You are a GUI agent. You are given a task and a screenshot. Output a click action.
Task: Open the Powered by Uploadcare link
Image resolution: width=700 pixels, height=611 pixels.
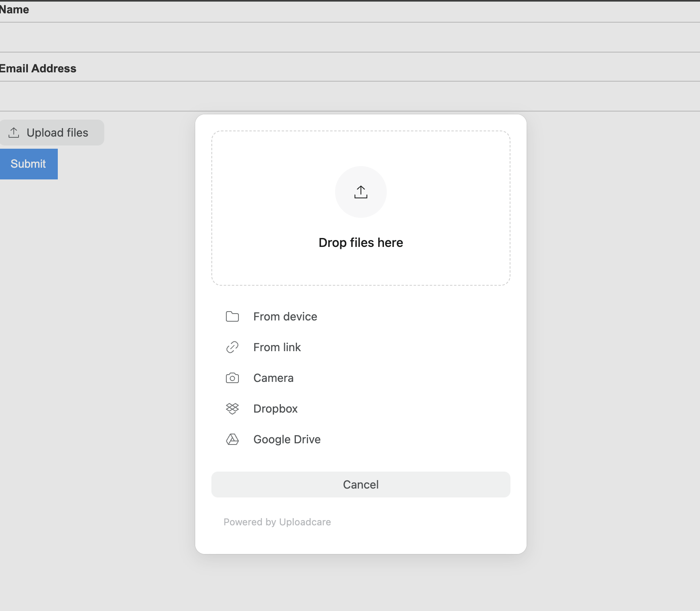coord(277,522)
